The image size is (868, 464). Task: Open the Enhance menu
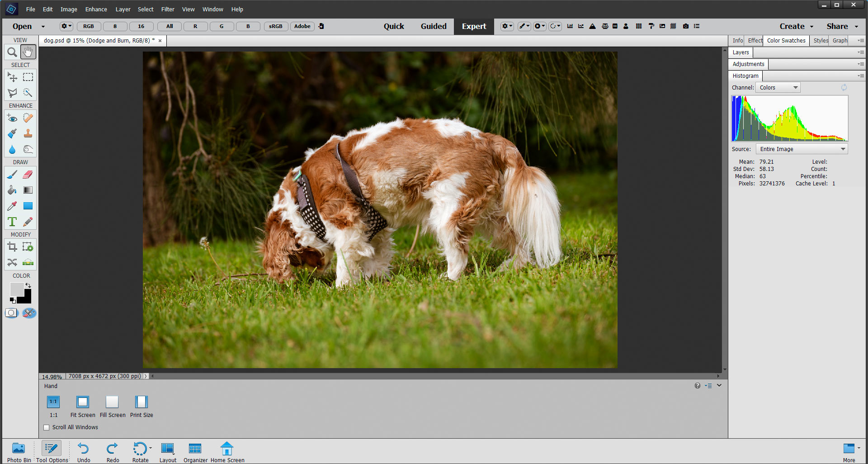[x=96, y=9]
